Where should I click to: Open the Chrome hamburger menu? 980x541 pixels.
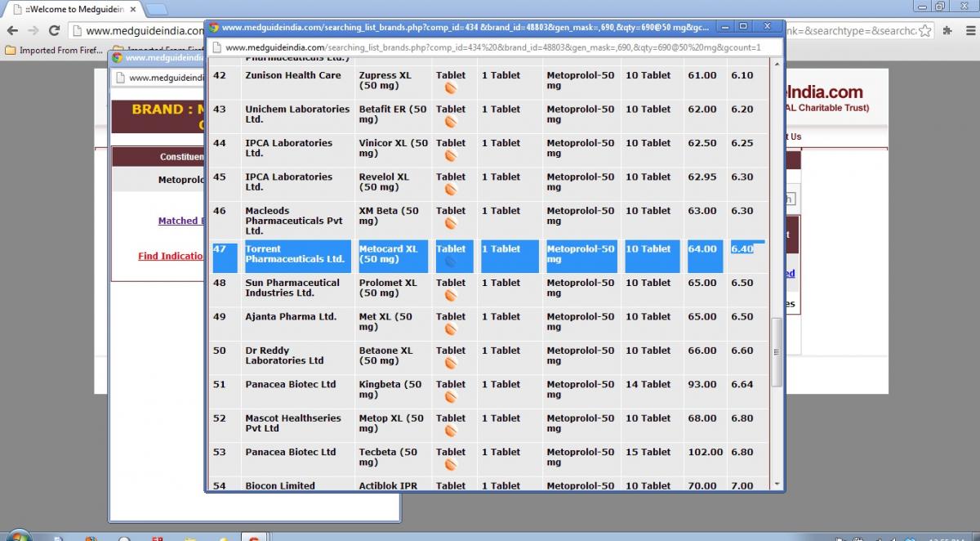coord(967,31)
